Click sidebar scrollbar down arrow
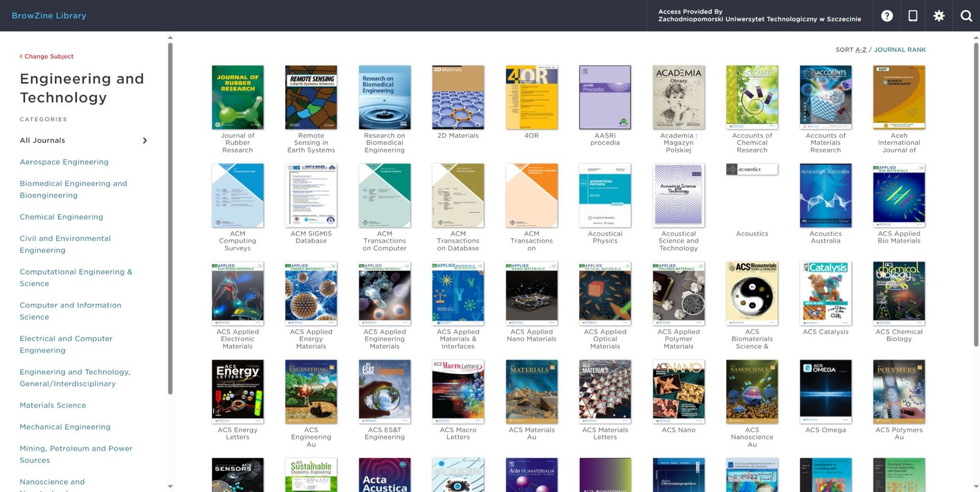980x492 pixels. point(170,486)
